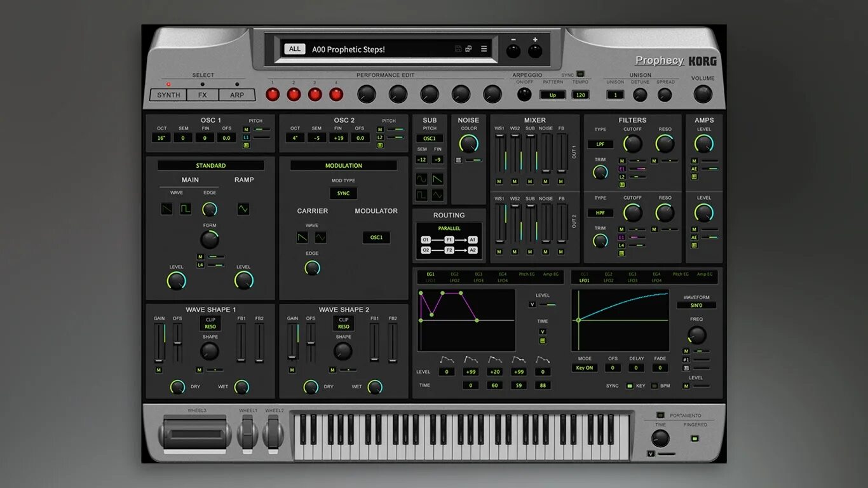
Task: Enable LFO KEY sync
Action: 630,386
